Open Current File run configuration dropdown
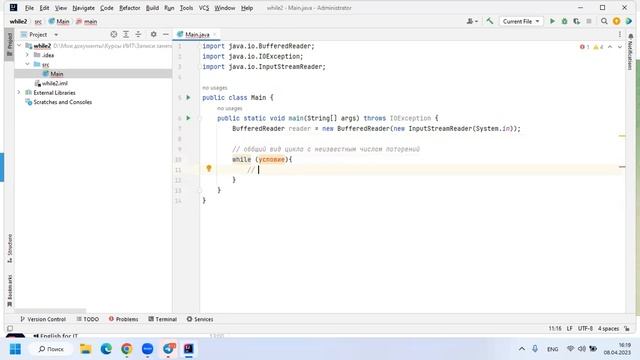640x360 pixels. [521, 21]
